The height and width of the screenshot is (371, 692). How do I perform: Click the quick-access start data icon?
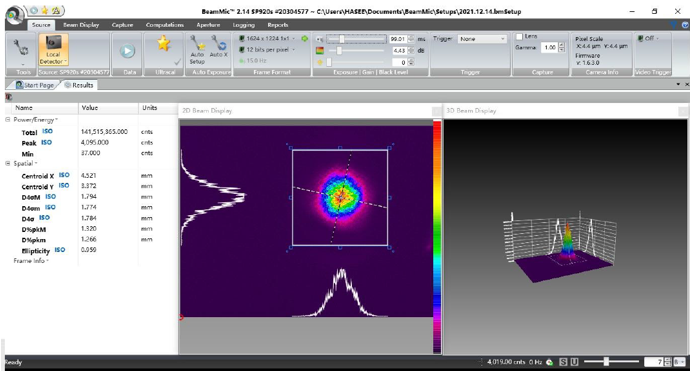(35, 10)
